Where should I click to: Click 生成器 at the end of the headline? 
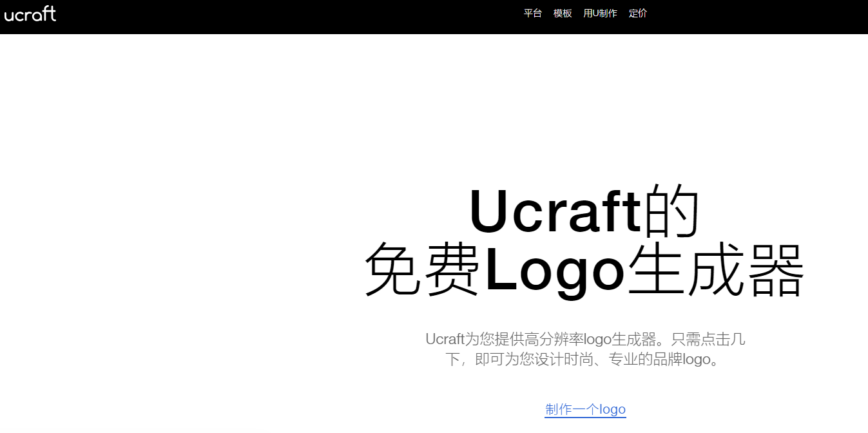coord(715,270)
